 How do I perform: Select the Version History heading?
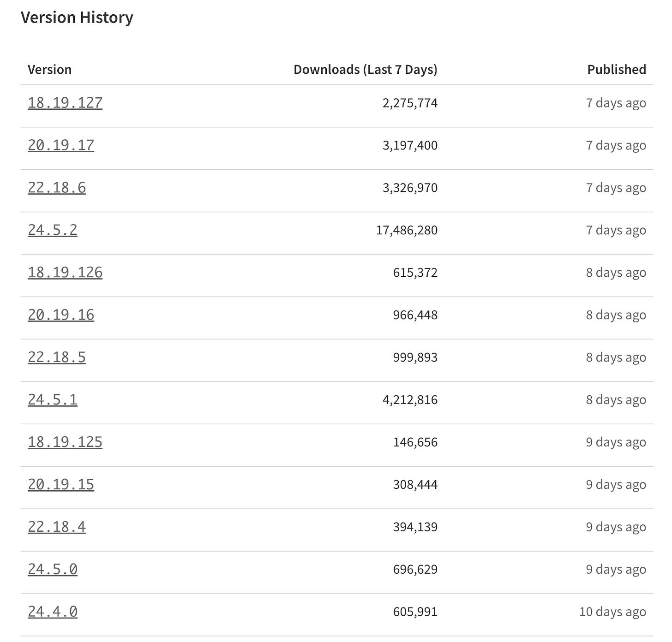pos(77,18)
